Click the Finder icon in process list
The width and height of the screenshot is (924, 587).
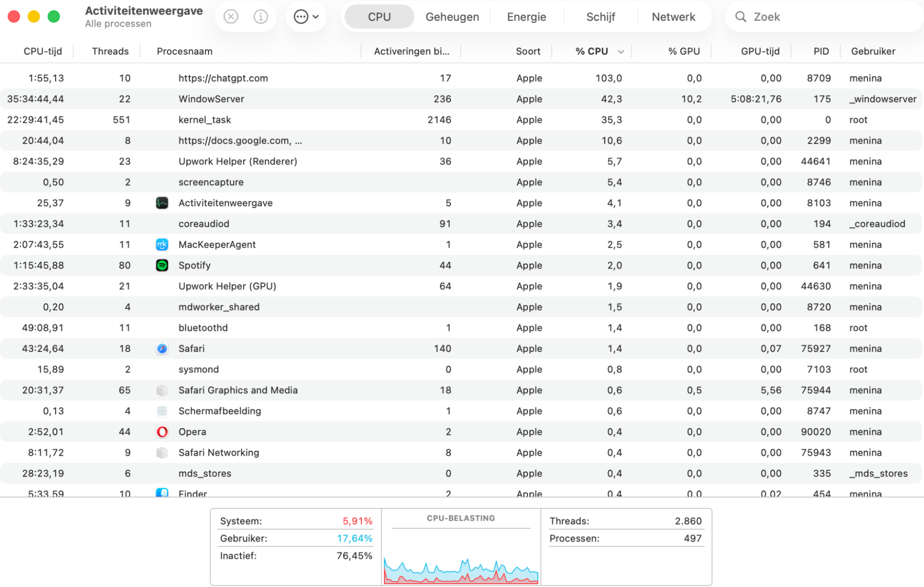pos(162,493)
